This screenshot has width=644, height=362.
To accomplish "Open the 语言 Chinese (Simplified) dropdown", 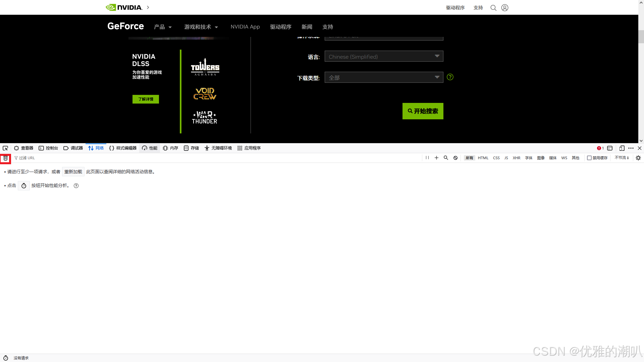I will point(384,56).
